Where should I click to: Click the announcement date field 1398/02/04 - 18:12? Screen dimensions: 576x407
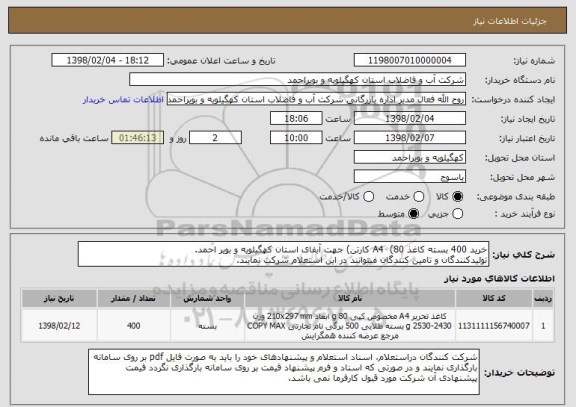108,60
